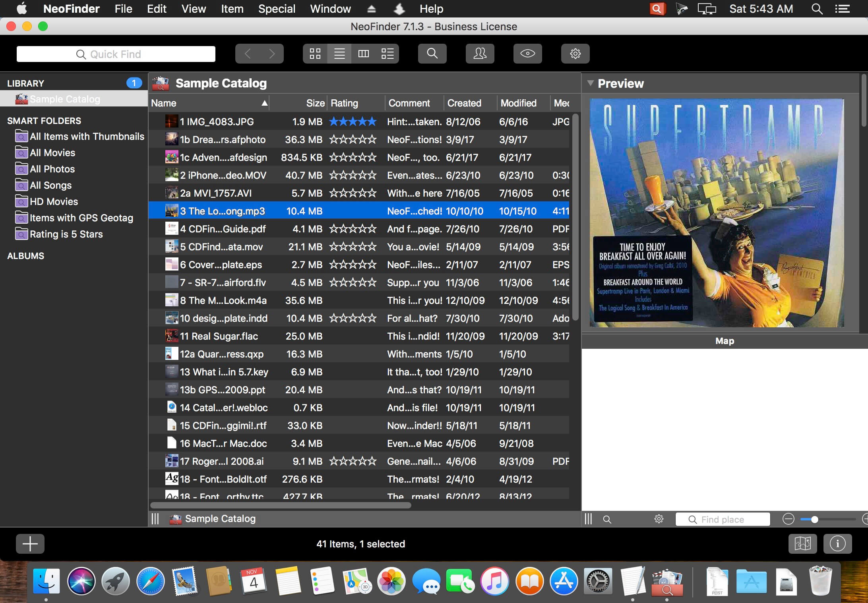
Task: Open the Item menu
Action: (x=232, y=9)
